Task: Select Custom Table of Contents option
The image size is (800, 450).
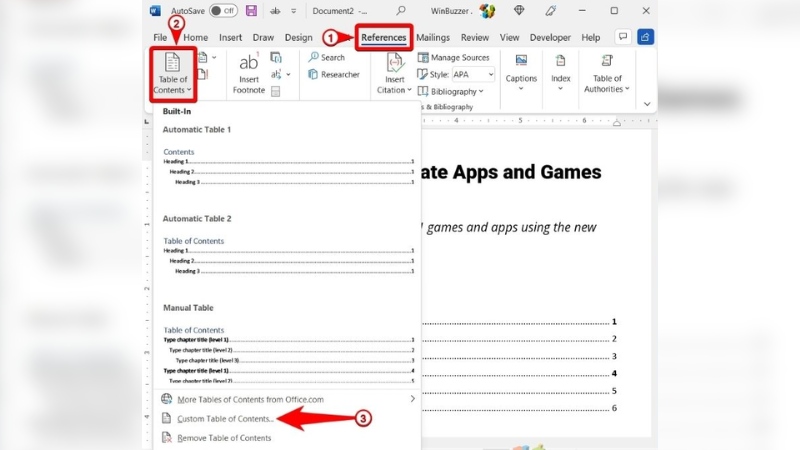Action: pos(225,418)
